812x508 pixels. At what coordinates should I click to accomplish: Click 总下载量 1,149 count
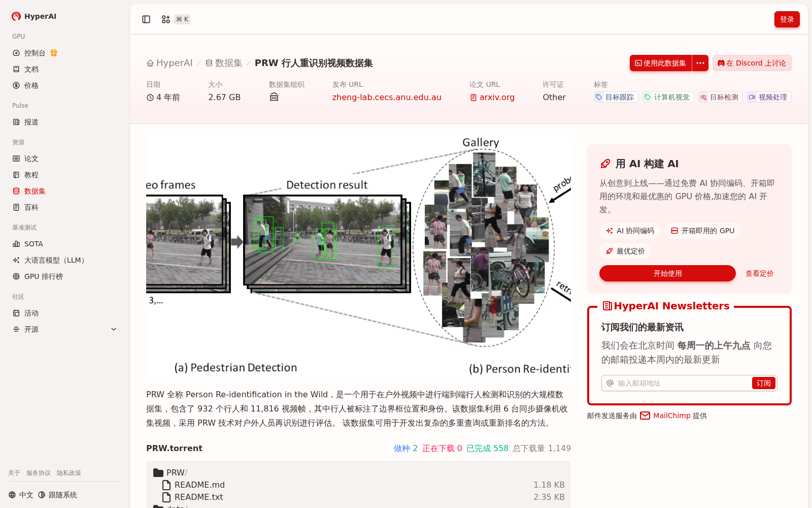click(542, 448)
